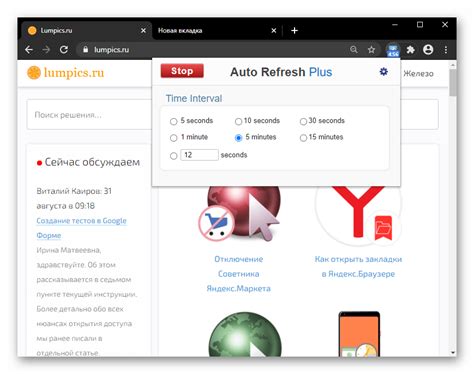
Task: Click the red Stop button
Action: coord(182,71)
